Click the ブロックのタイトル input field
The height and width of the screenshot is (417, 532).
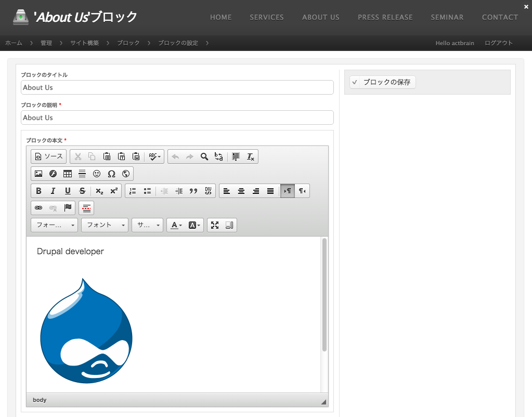pos(177,87)
